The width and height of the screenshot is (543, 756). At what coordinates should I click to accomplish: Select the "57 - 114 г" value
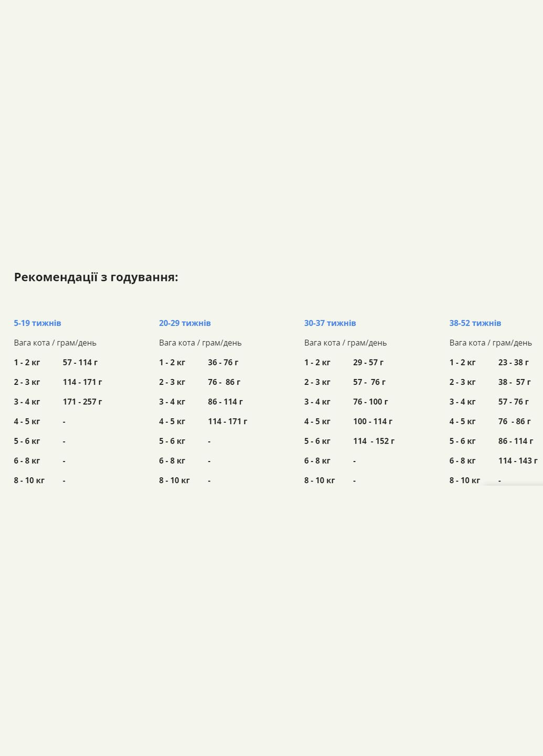click(x=80, y=362)
